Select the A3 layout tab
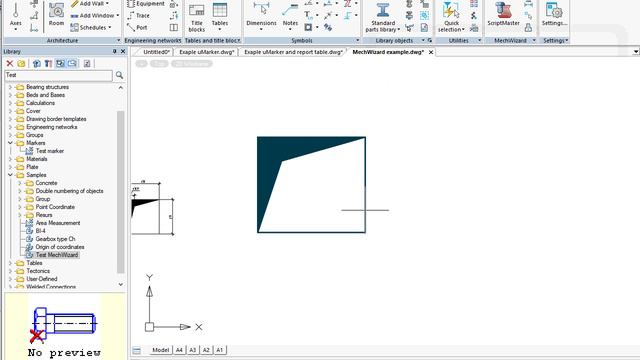Image resolution: width=640 pixels, height=360 pixels. coord(193,350)
